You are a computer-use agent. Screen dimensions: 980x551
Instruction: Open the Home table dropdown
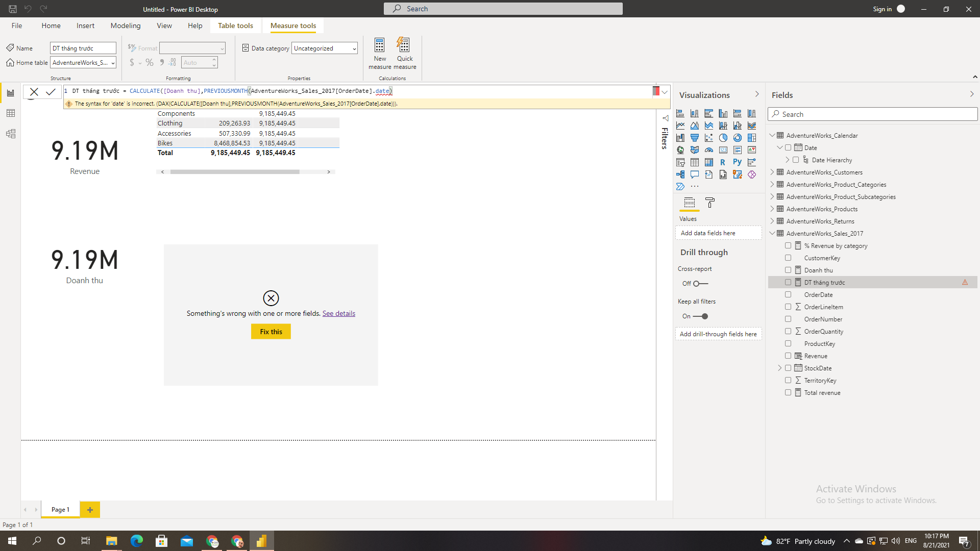83,63
